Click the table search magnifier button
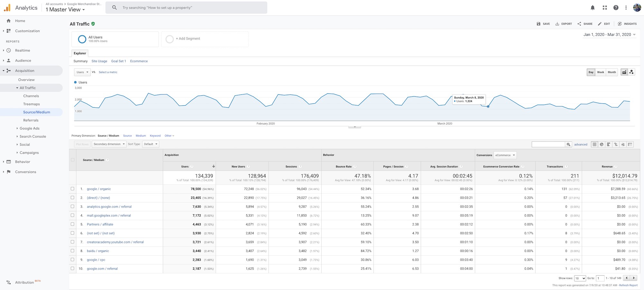 click(x=569, y=144)
